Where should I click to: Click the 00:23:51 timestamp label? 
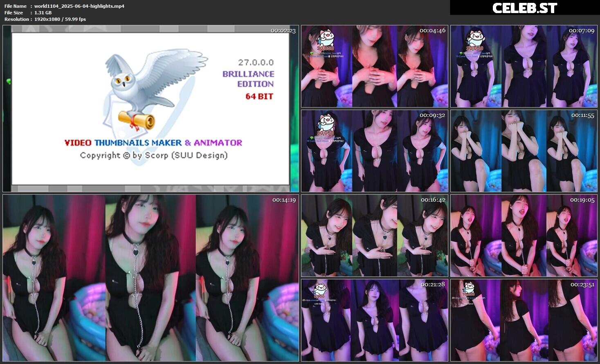(x=582, y=285)
